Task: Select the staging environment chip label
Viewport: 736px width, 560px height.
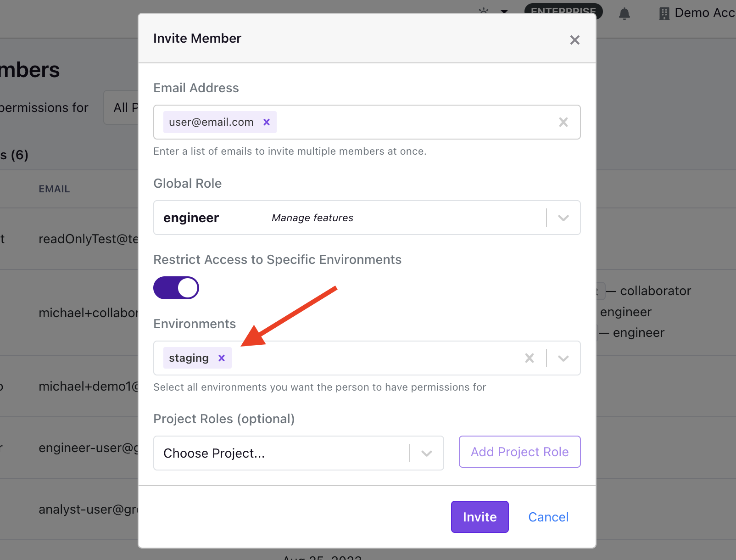Action: [x=189, y=358]
